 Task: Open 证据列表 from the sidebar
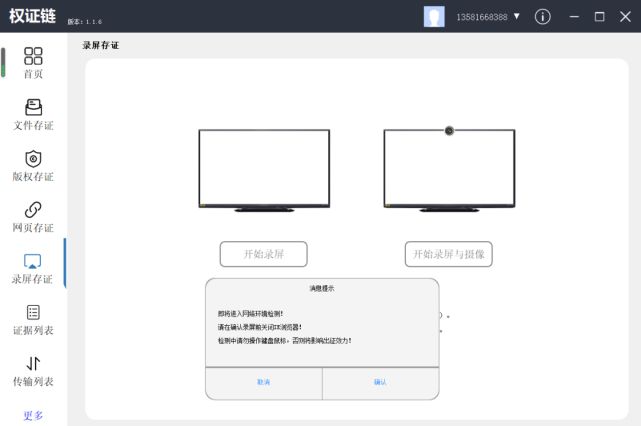(x=33, y=320)
